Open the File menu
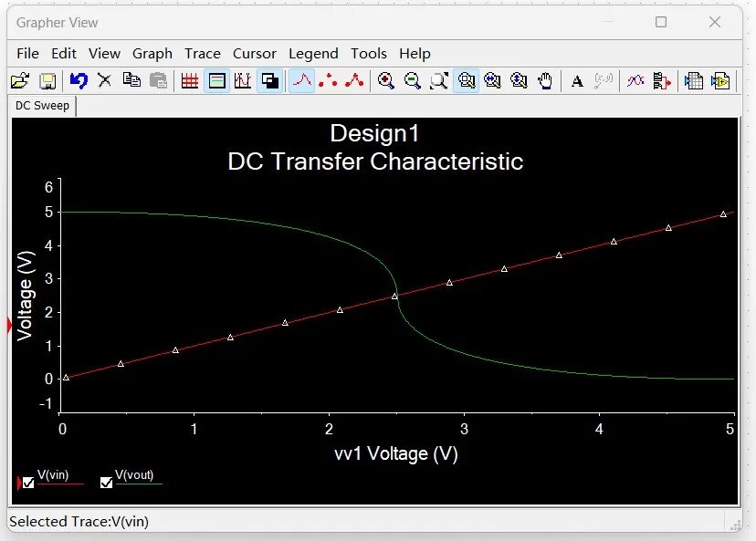The width and height of the screenshot is (756, 541). click(27, 54)
